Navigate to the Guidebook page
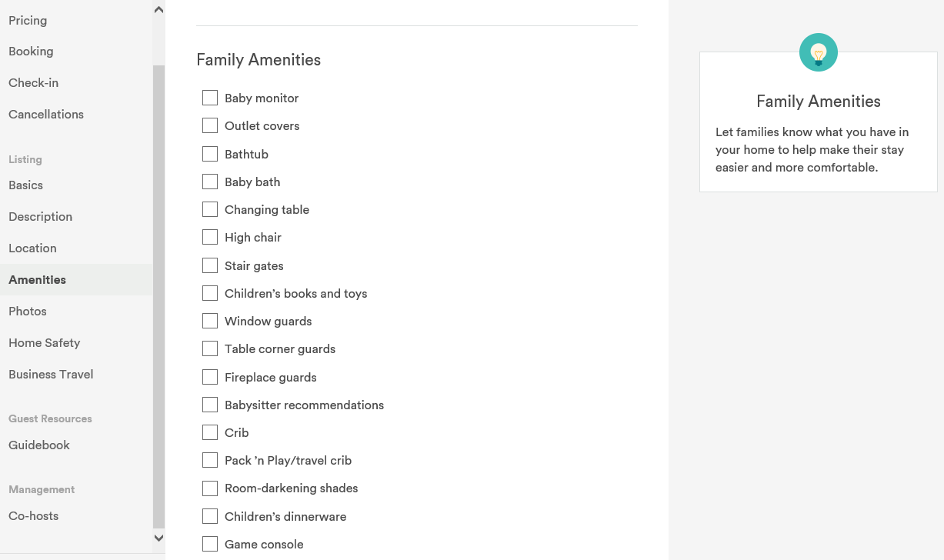This screenshot has height=560, width=944. click(39, 445)
